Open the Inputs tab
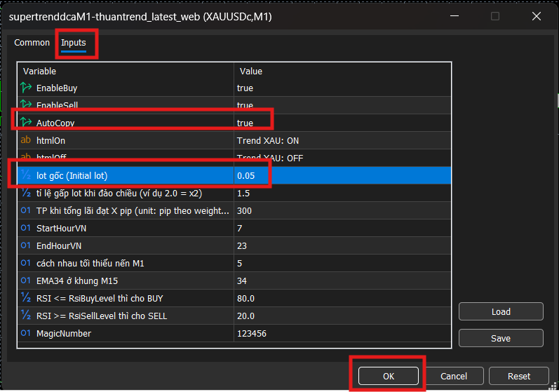The width and height of the screenshot is (559, 392). [74, 43]
